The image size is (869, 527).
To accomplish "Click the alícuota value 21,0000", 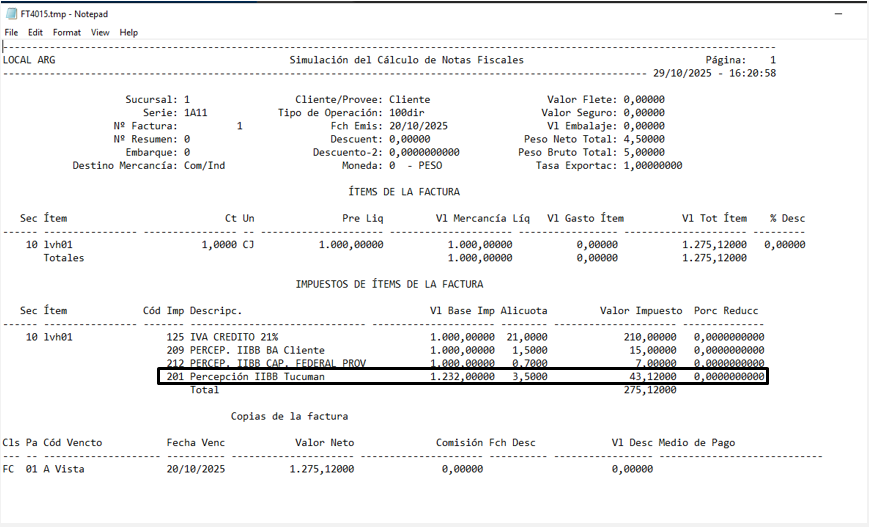I will (x=526, y=337).
